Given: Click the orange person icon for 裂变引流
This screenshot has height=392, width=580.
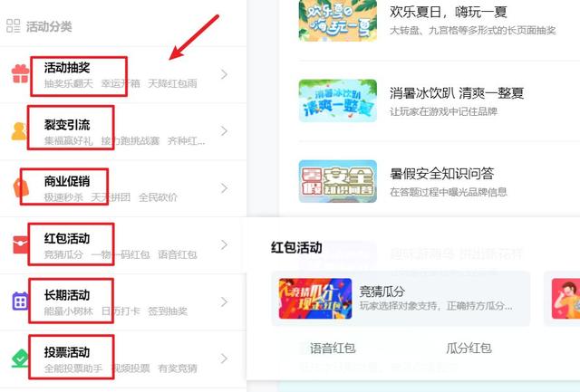Looking at the screenshot, I should [19, 131].
